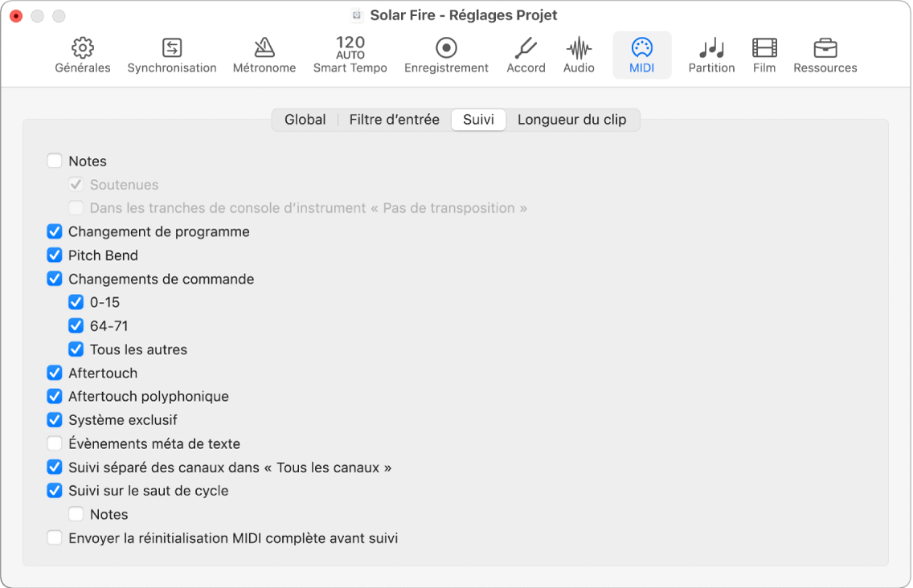Toggle the 64-71 controller checkbox
This screenshot has width=913, height=588.
click(x=76, y=326)
